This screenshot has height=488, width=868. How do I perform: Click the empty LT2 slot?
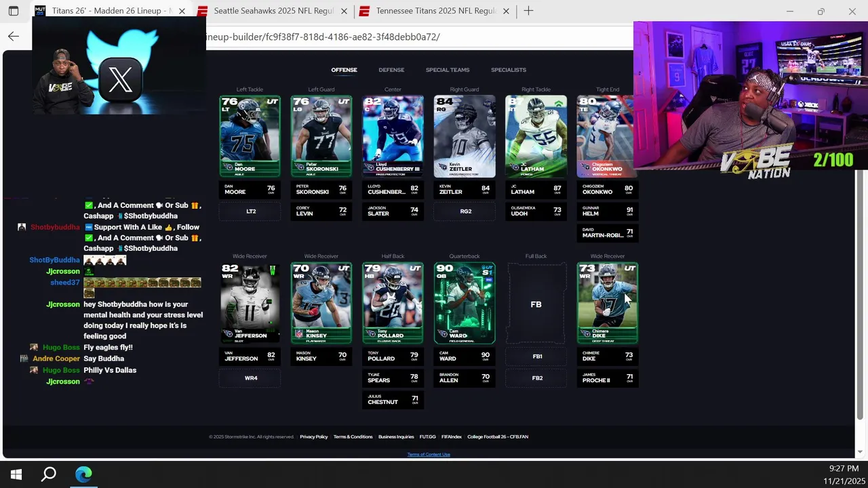(250, 211)
